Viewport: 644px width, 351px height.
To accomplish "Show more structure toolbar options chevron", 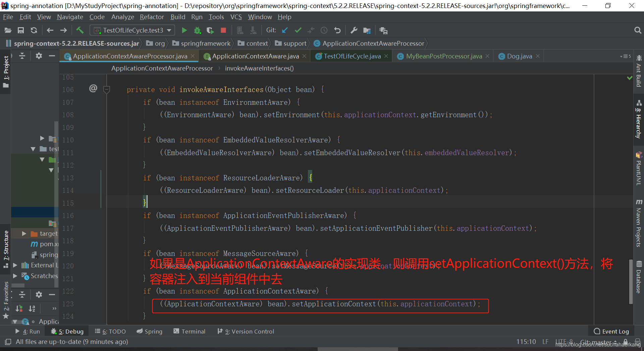I will click(54, 308).
